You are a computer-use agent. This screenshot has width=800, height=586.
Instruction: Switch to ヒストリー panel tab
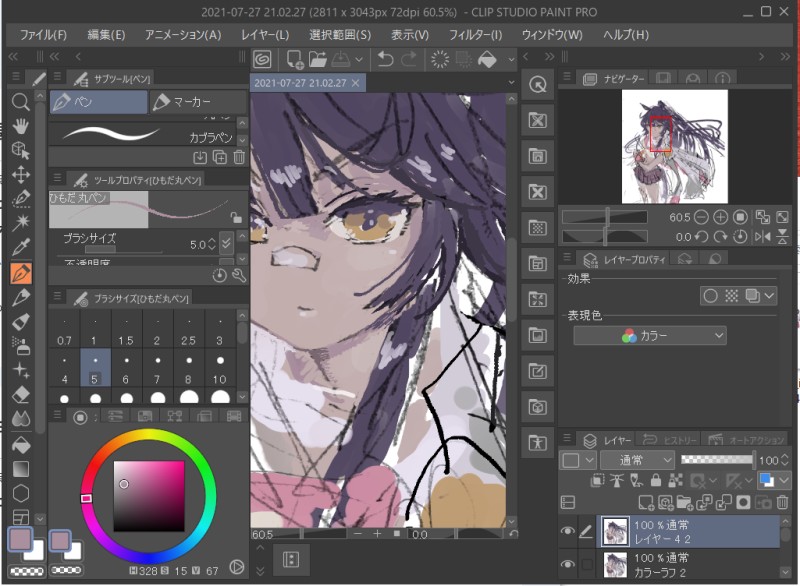[672, 440]
